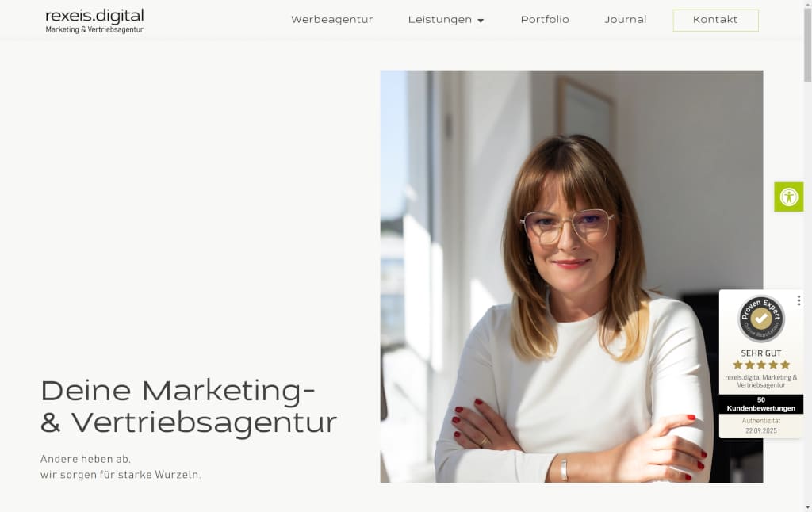This screenshot has width=812, height=512.
Task: Open the Portfolio page
Action: coord(545,20)
